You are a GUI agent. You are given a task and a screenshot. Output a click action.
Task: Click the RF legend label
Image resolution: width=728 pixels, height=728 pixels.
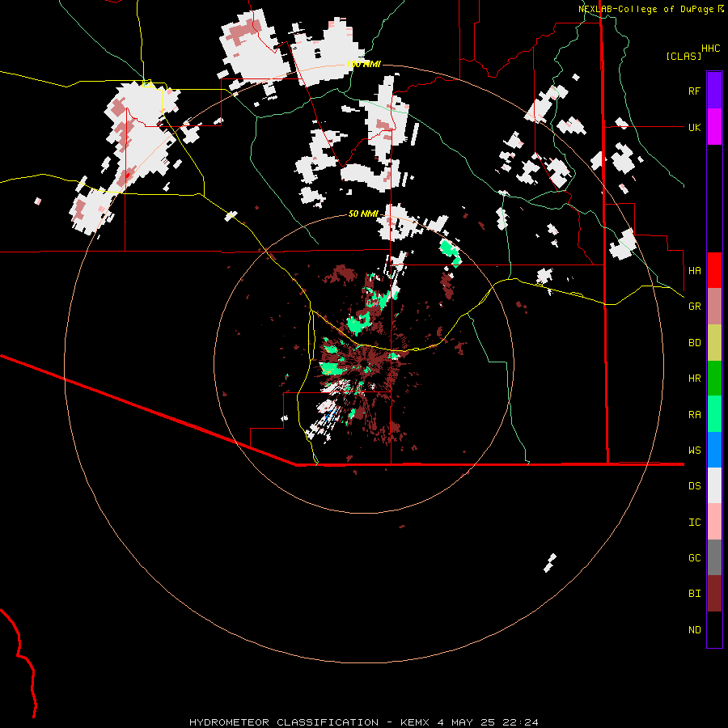(694, 91)
